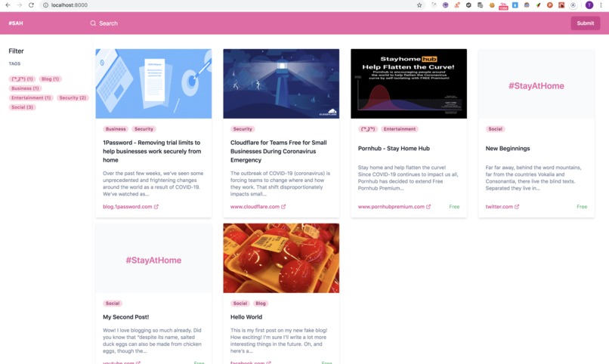
Task: Click Free label on New Beginnings card
Action: coord(582,207)
